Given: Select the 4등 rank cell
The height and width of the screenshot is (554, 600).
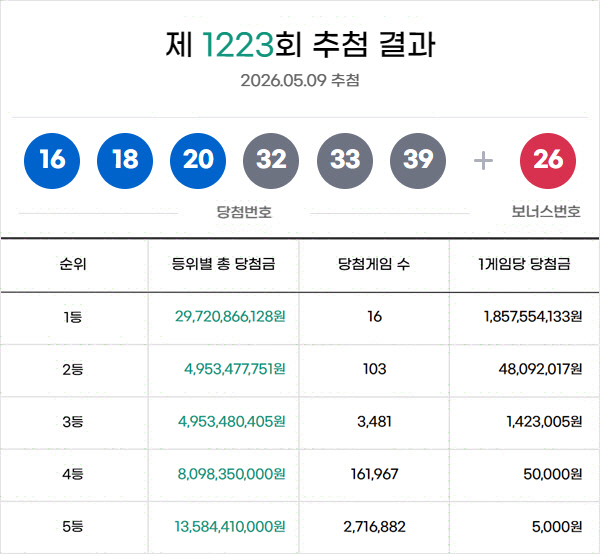Looking at the screenshot, I should [73, 474].
